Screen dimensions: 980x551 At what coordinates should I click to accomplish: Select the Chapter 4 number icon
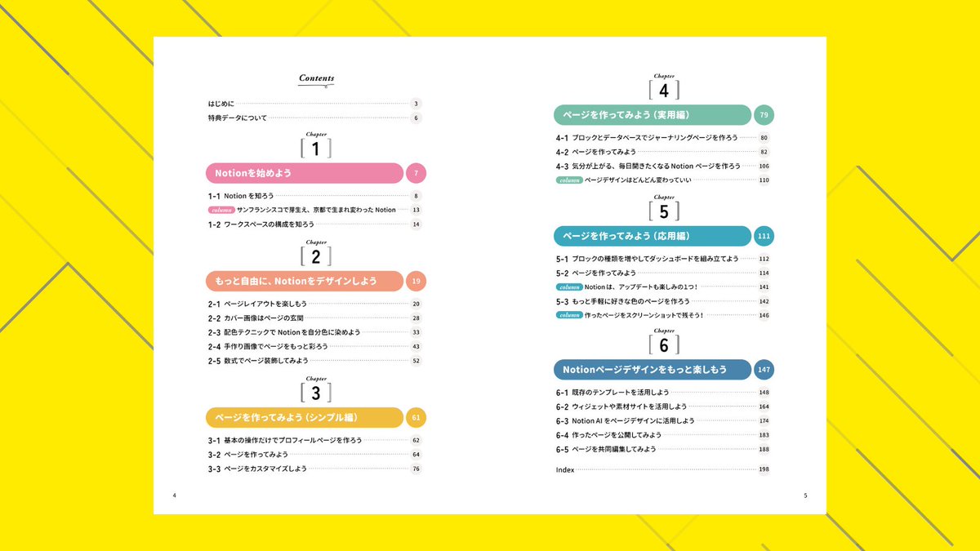(x=663, y=88)
